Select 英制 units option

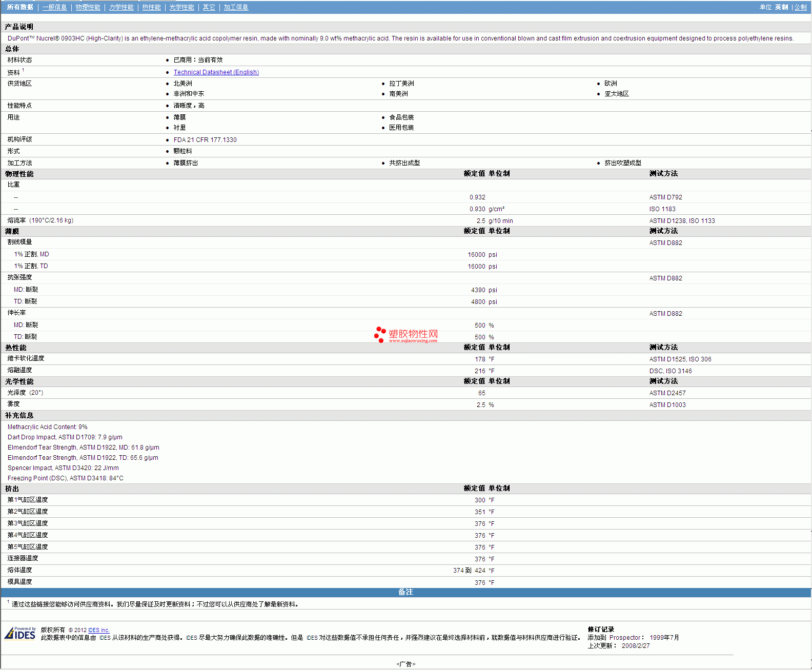781,7
